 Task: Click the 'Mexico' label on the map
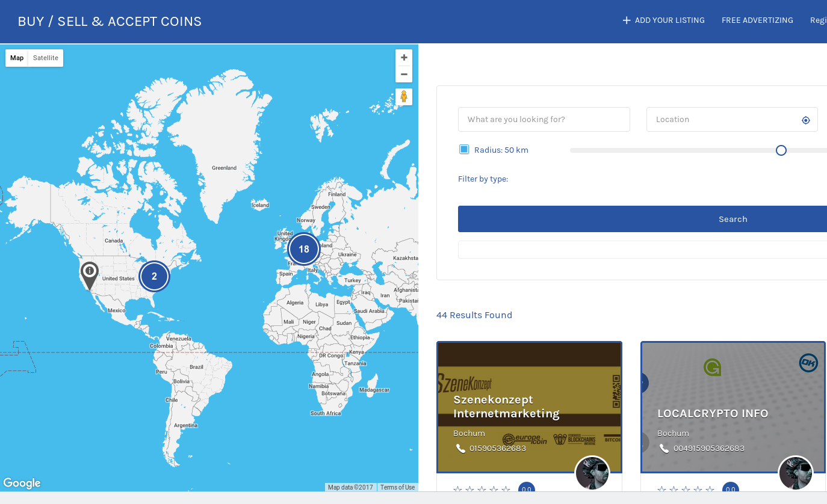click(116, 310)
